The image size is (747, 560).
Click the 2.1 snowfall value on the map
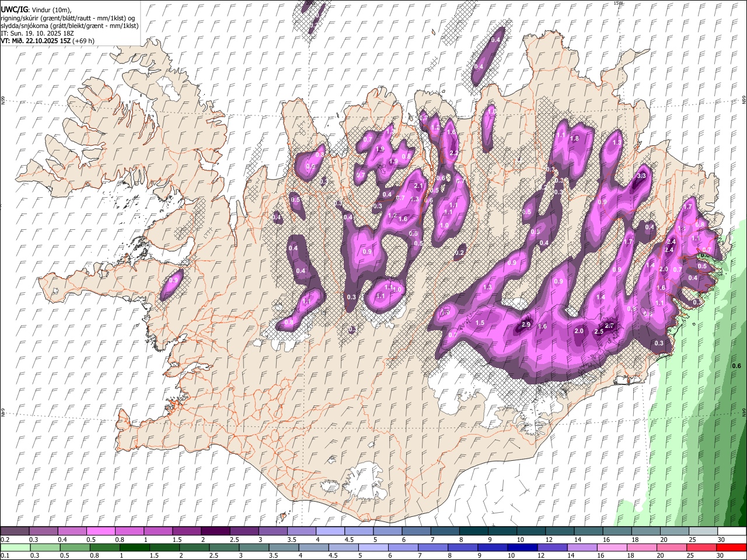click(x=418, y=186)
